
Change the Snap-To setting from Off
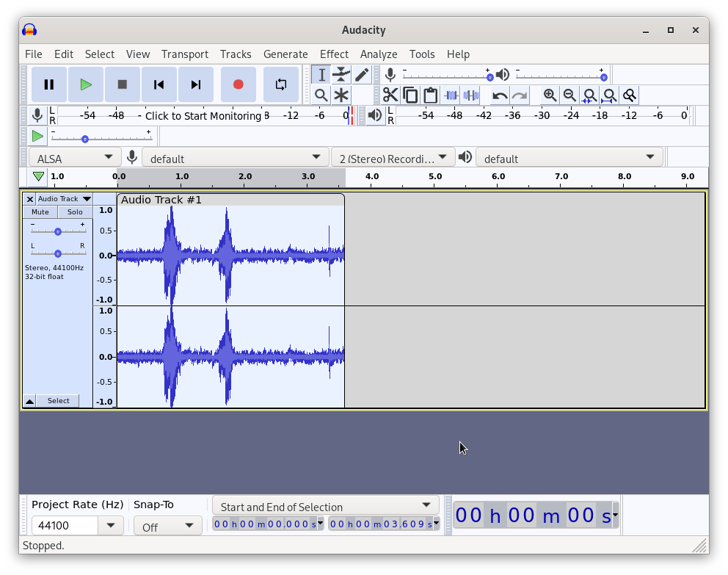(x=167, y=525)
